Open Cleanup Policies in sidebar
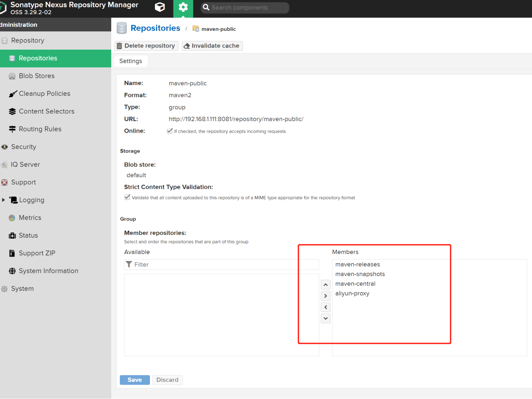532x399 pixels. point(55,94)
